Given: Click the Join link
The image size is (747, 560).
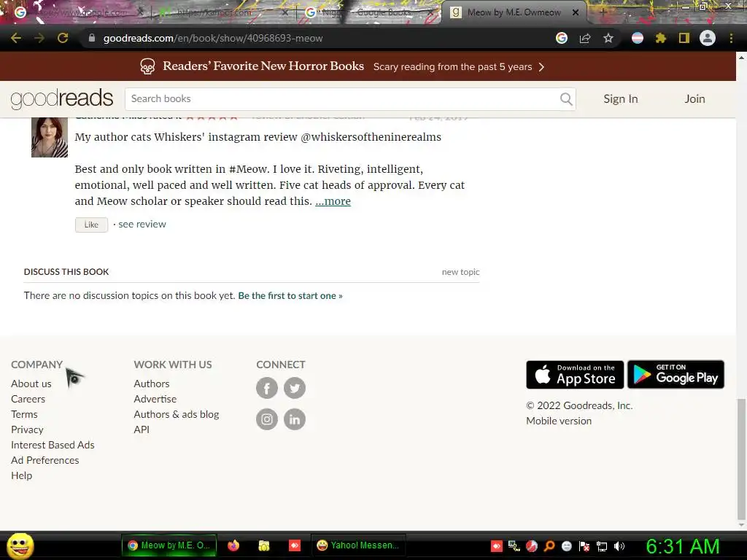Looking at the screenshot, I should pyautogui.click(x=694, y=98).
